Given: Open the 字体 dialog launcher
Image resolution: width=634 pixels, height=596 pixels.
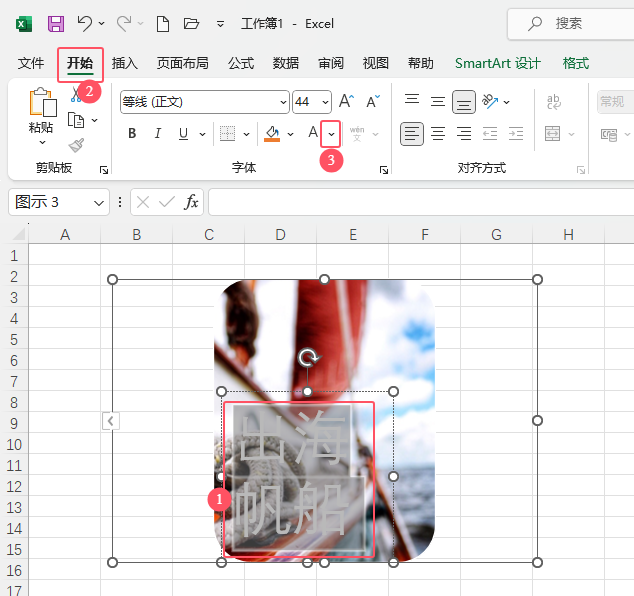Looking at the screenshot, I should click(x=384, y=170).
